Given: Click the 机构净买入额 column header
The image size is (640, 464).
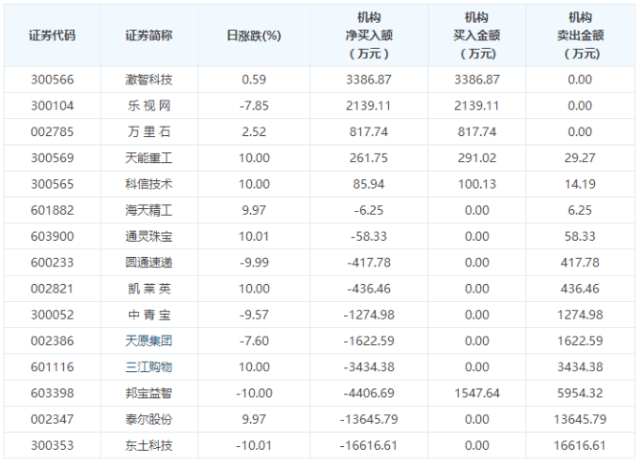Looking at the screenshot, I should pyautogui.click(x=369, y=36).
